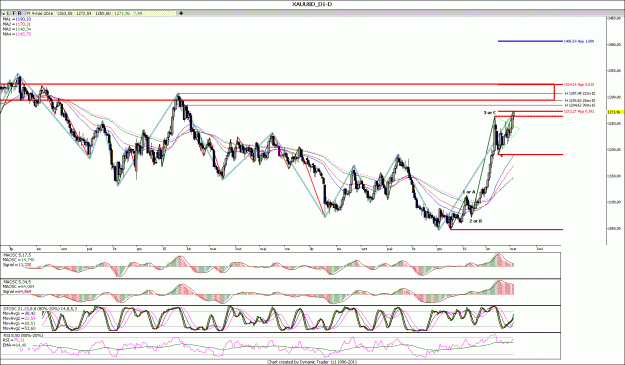Click the 1400.00 price axis label

click(614, 44)
